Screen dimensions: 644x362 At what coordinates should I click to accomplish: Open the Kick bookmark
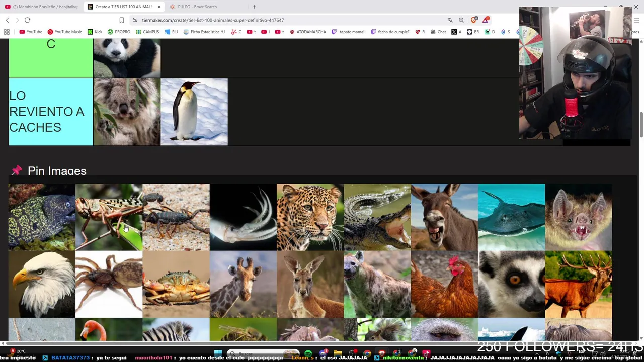95,32
